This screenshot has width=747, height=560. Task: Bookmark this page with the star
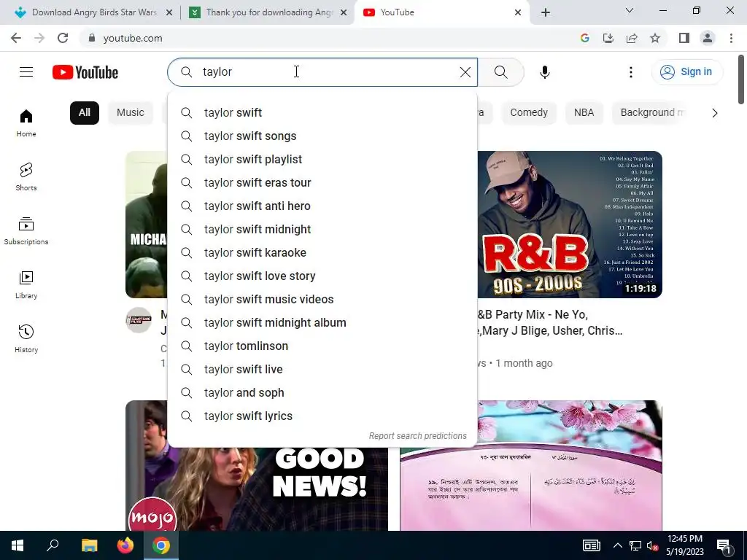coord(655,38)
